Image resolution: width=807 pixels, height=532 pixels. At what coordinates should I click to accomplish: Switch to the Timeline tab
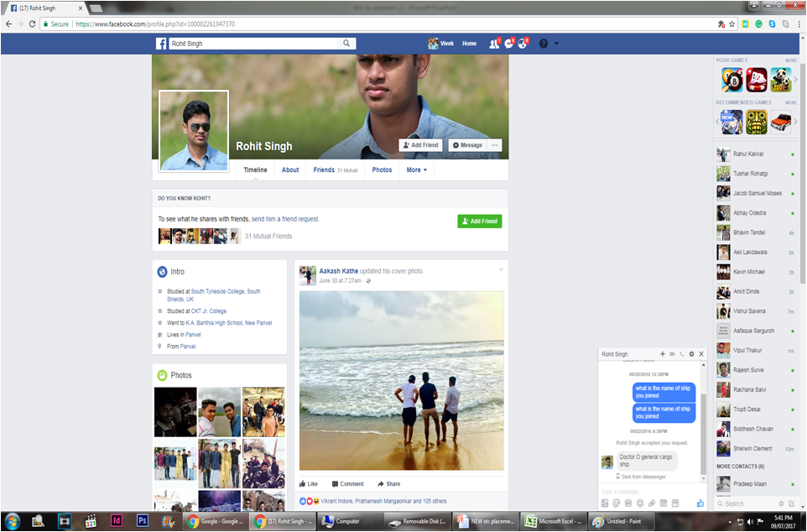[255, 170]
